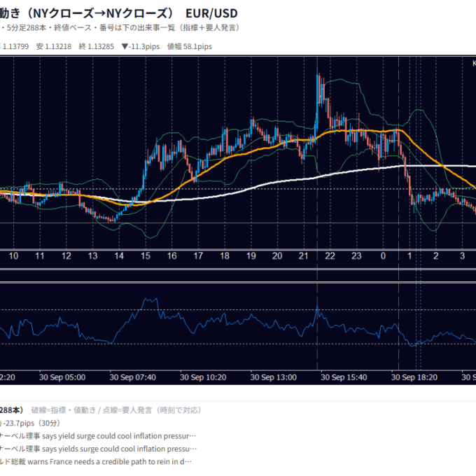Click hour label 22 on the chart axis

330,256
